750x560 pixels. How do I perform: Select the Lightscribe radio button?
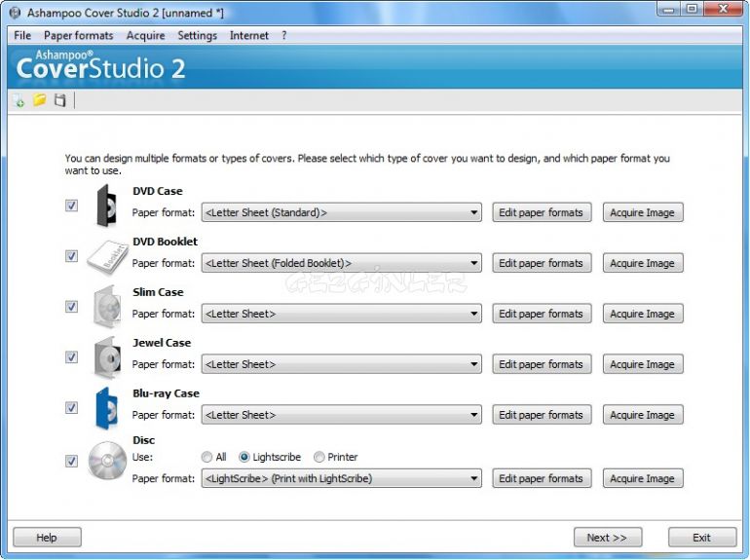click(270, 457)
